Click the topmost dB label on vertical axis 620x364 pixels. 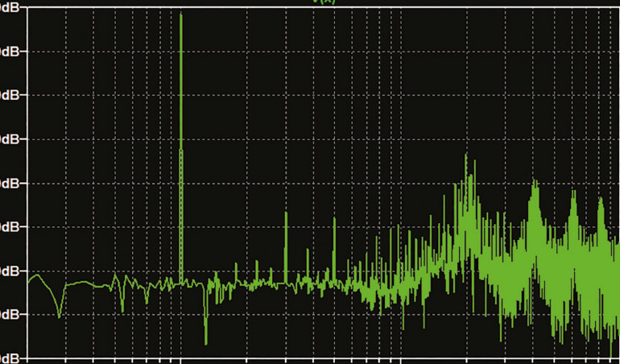click(x=14, y=7)
